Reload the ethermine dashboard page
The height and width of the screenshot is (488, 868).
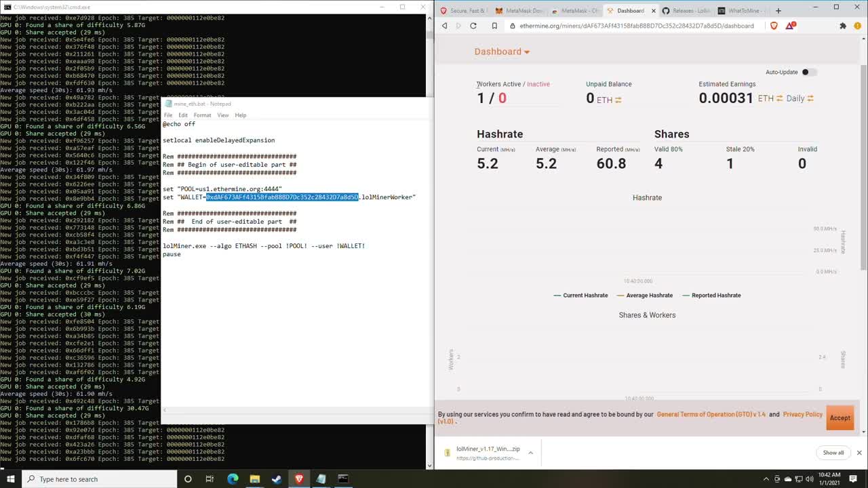pyautogui.click(x=473, y=26)
